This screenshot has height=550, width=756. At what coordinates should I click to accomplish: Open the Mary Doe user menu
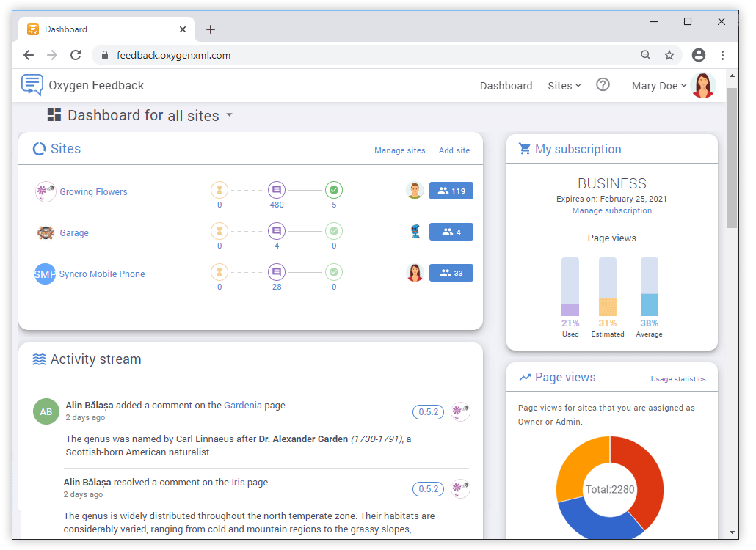[x=659, y=86]
